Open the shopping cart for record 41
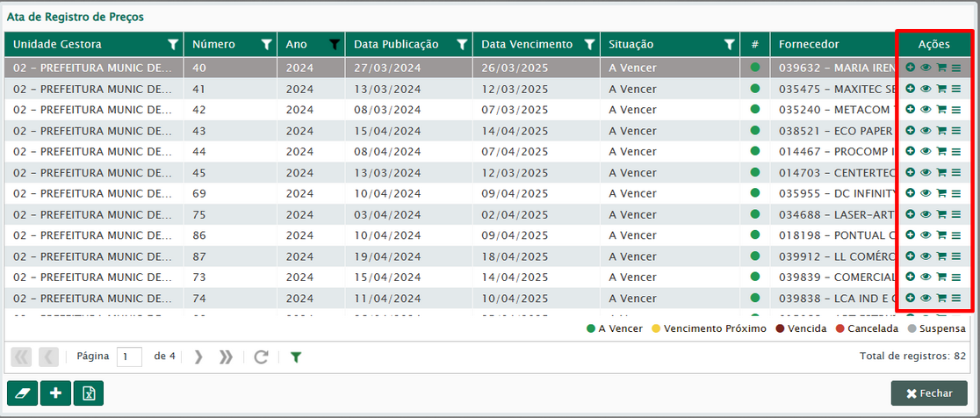 pos(941,88)
